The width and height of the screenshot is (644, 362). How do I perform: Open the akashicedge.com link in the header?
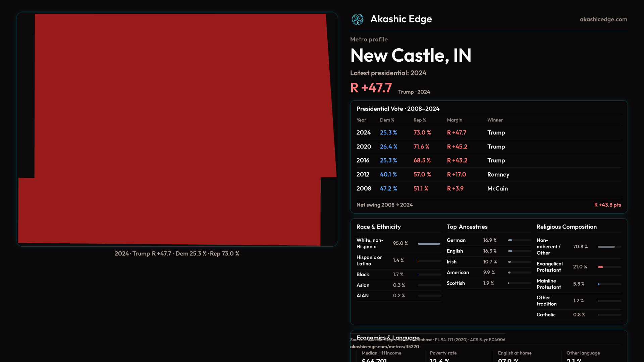click(x=603, y=19)
